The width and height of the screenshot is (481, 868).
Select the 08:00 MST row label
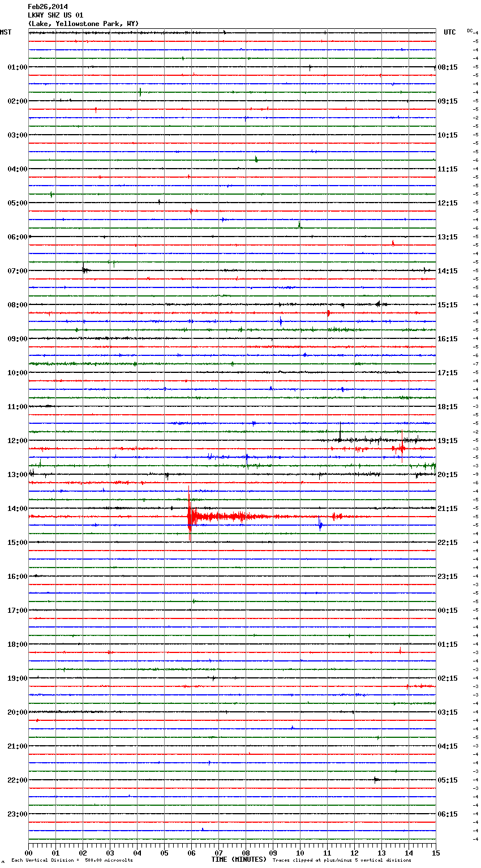click(x=18, y=305)
